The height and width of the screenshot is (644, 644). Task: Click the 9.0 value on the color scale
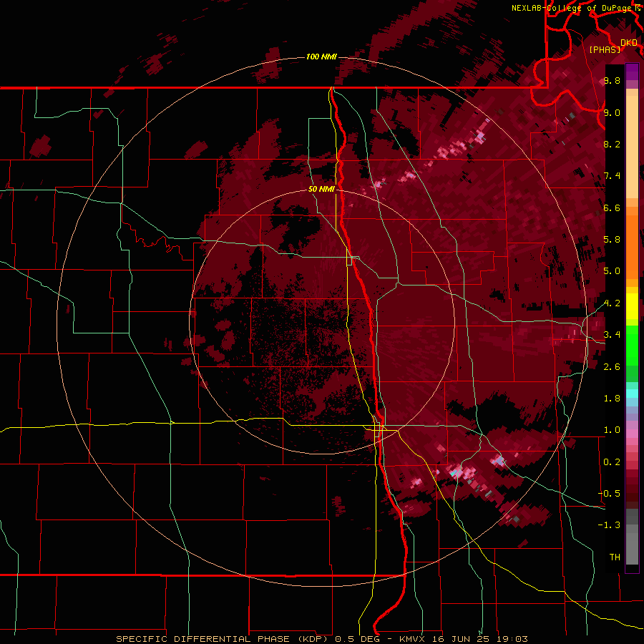click(612, 112)
